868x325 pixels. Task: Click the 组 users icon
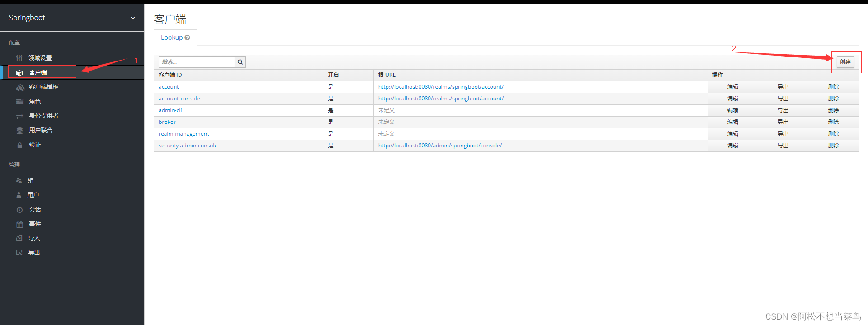[19, 180]
